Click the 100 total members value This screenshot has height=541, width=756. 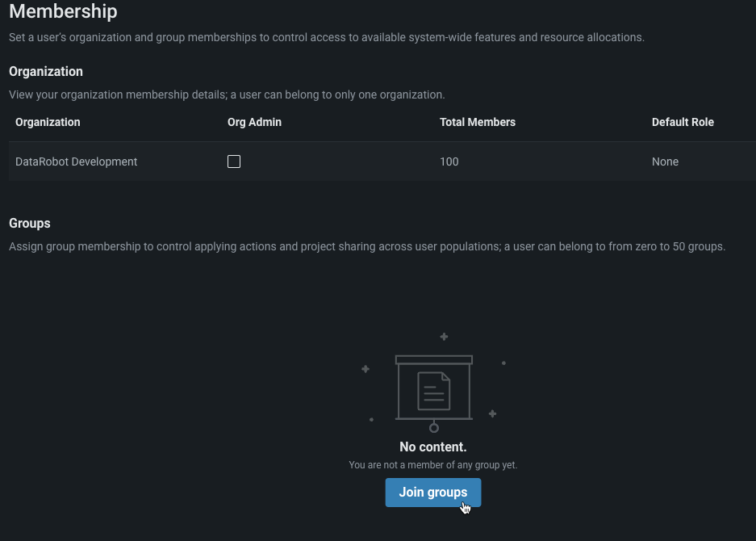pos(449,161)
